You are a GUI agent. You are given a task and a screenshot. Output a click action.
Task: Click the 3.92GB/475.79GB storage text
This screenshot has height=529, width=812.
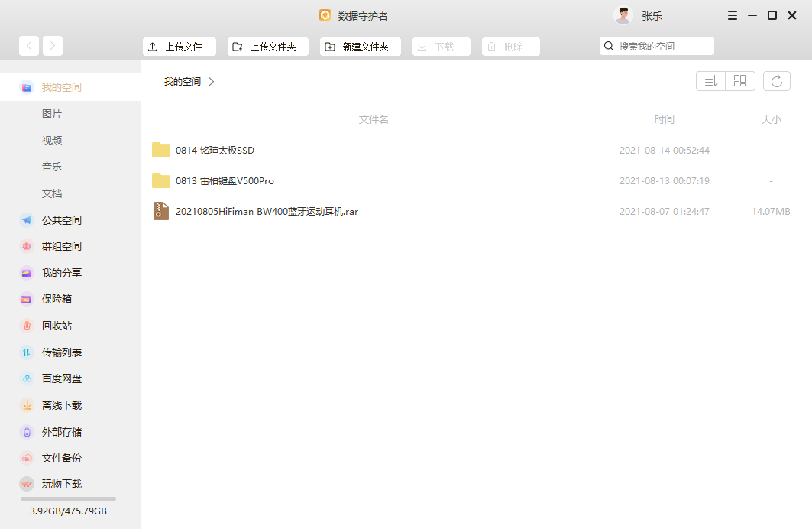point(68,511)
